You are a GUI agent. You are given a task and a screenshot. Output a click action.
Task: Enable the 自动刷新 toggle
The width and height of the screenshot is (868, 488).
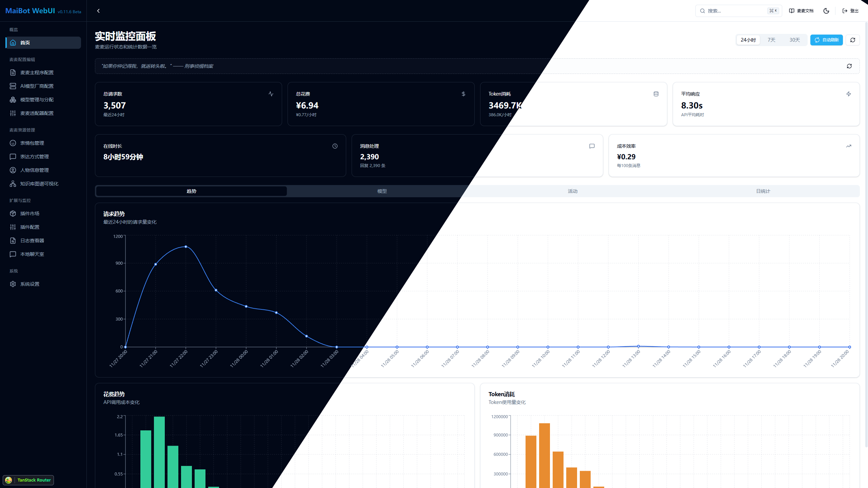tap(826, 40)
